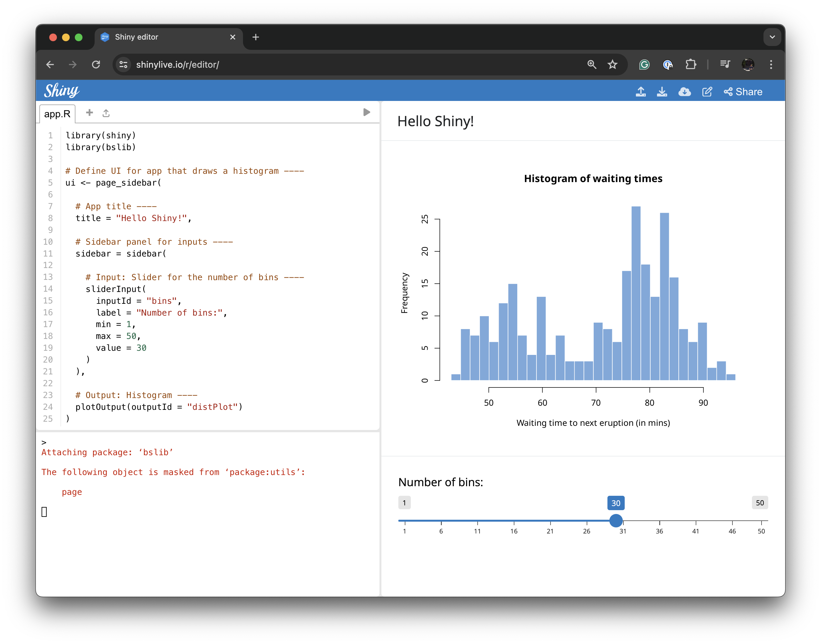Click the load project upload icon in header

pos(640,92)
